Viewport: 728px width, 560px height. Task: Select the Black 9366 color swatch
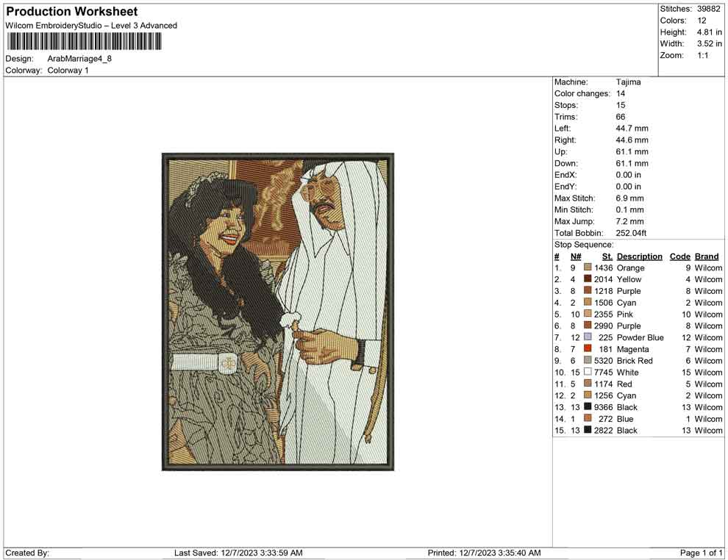[588, 406]
